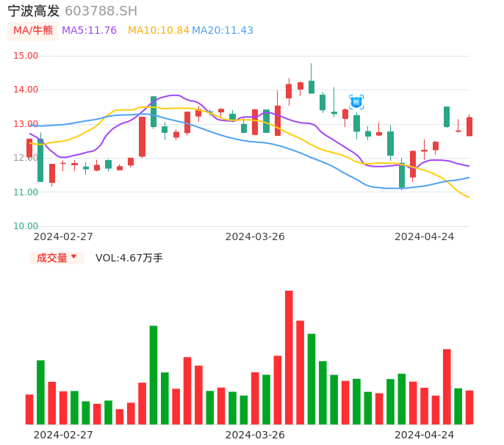Screen dimensions: 504x445
Task: Click the 2024-03-26 date label under volume chart
Action: (255, 435)
